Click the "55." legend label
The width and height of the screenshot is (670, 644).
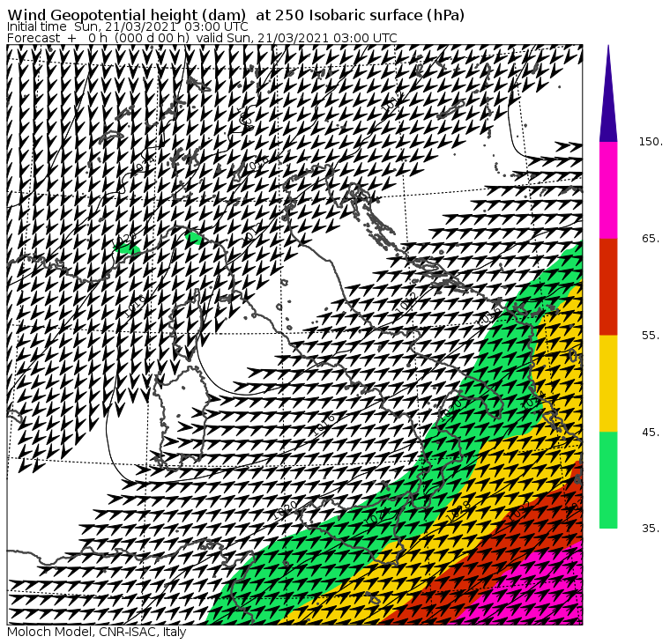(x=651, y=336)
